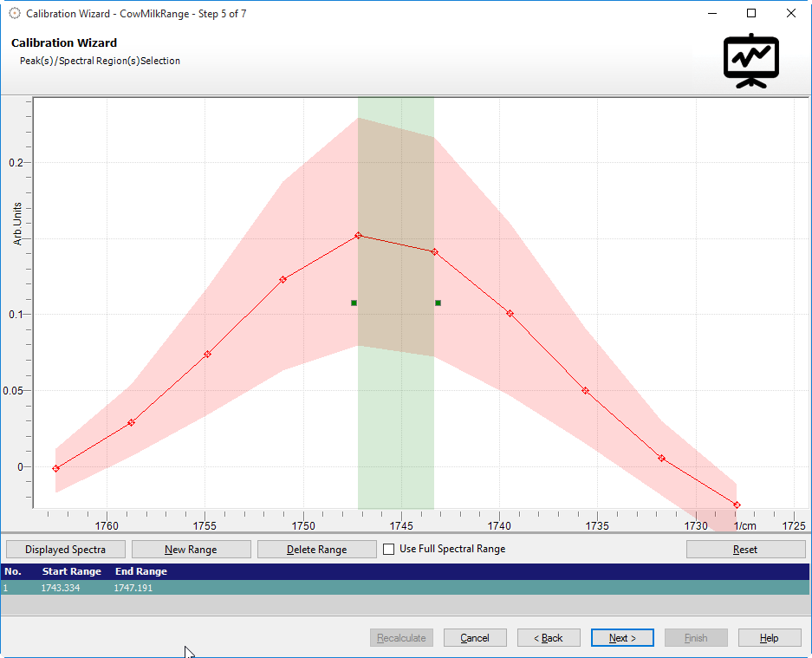Go to the Next wizard step
Viewport: 812px width, 658px height.
(622, 638)
